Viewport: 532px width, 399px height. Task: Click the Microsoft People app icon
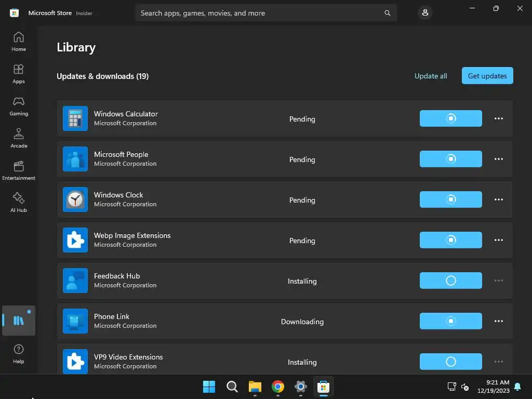[75, 159]
